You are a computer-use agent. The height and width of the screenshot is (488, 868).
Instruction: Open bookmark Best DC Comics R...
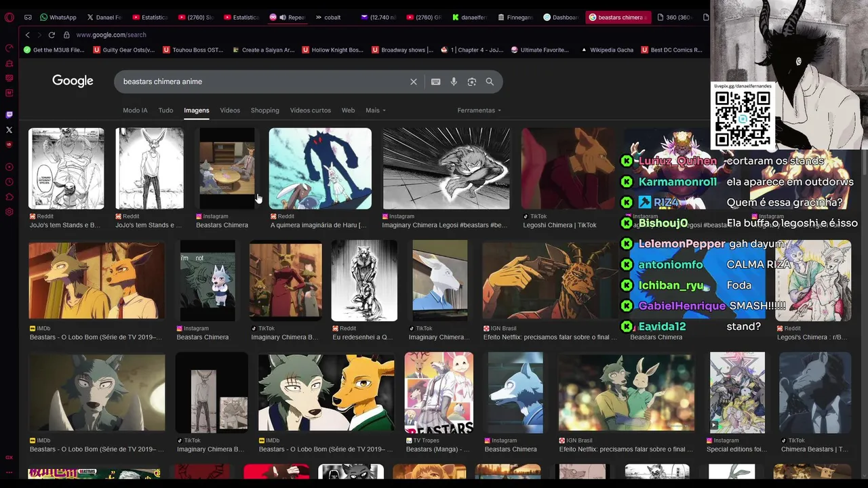pyautogui.click(x=671, y=49)
